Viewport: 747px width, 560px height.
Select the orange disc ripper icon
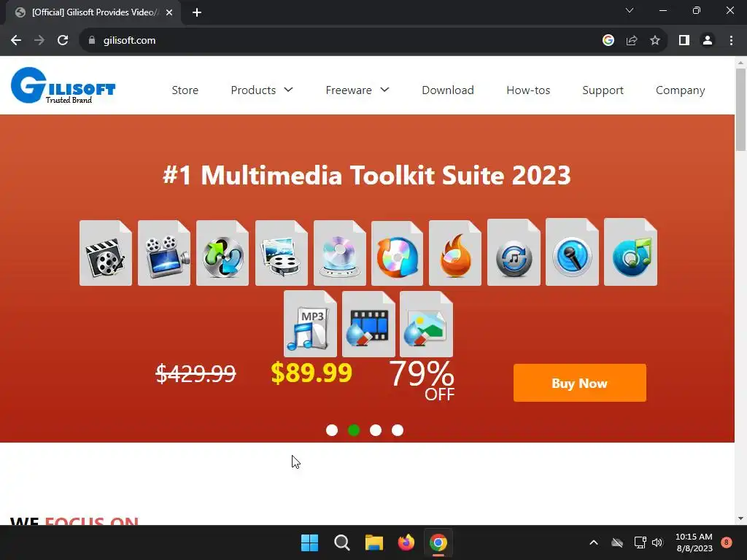coord(398,253)
